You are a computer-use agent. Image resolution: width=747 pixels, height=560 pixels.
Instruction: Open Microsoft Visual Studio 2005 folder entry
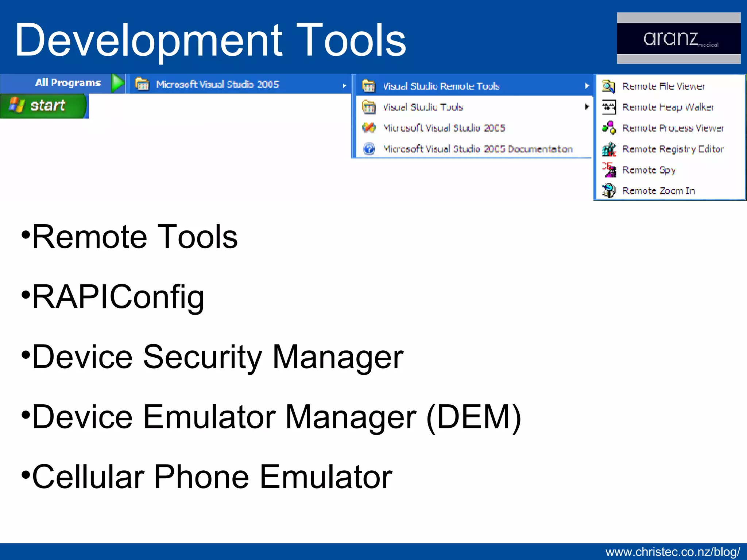pos(241,84)
